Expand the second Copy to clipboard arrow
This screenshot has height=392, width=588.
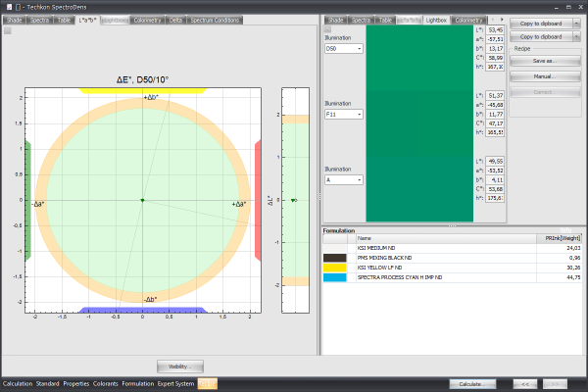[x=578, y=36]
